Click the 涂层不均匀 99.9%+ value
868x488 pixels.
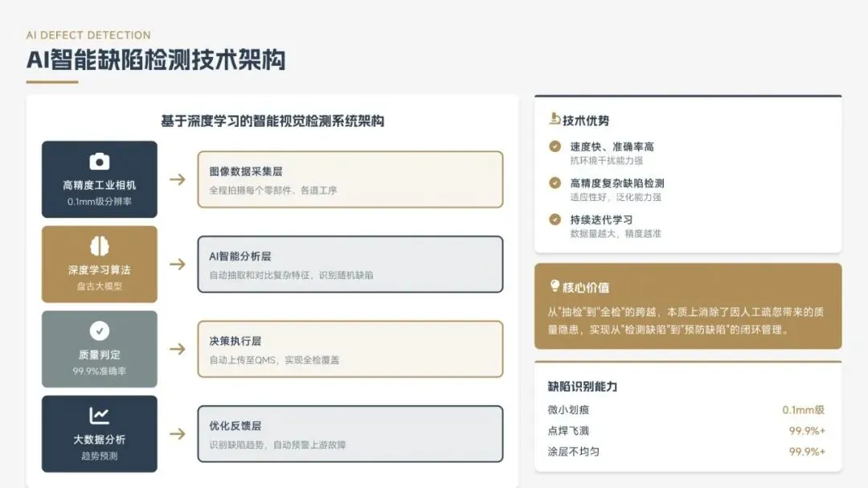(x=806, y=452)
